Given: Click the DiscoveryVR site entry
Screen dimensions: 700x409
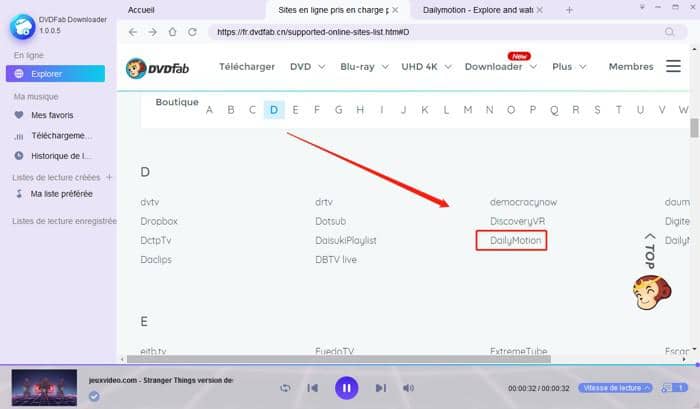Looking at the screenshot, I should pyautogui.click(x=517, y=221).
